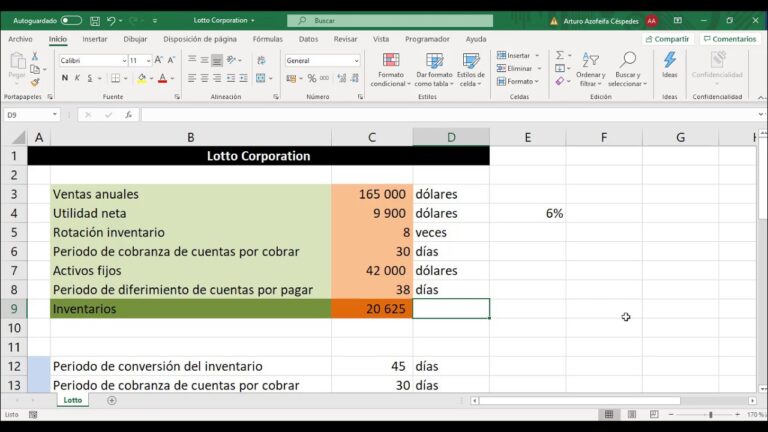768x432 pixels.
Task: Switch to the Revisar tab
Action: click(x=345, y=39)
